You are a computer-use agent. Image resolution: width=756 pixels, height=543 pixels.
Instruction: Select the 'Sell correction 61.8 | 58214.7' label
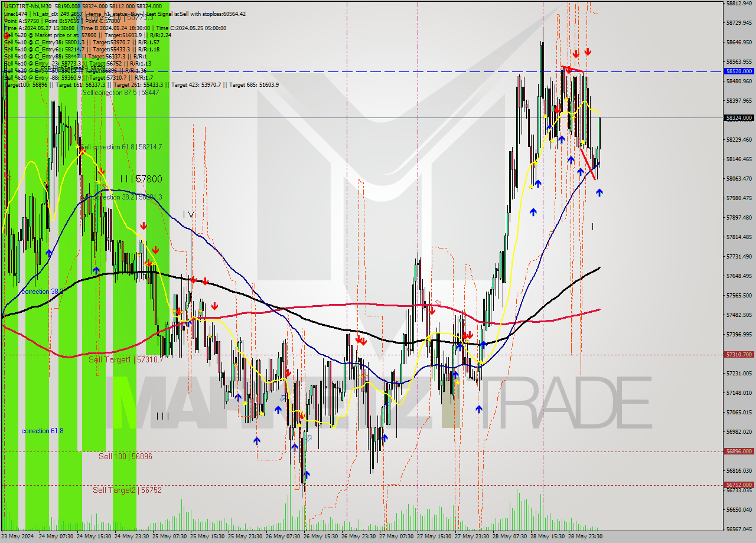121,146
